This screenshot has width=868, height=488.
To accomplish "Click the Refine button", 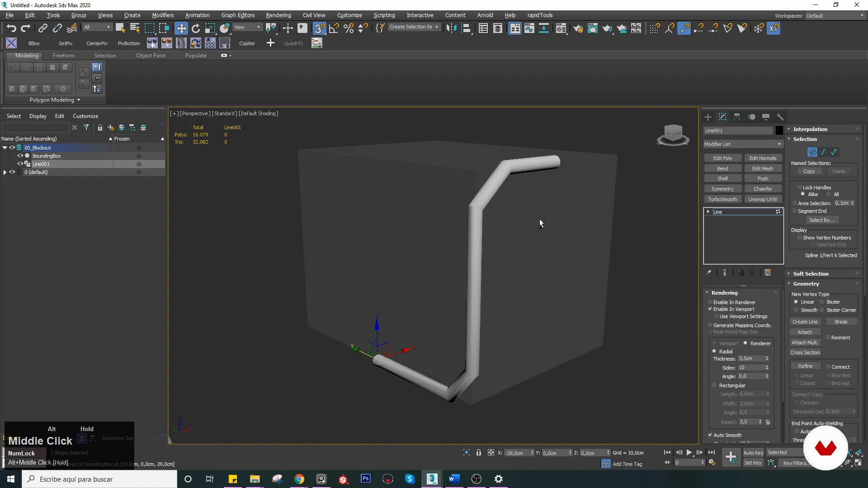I will pos(805,366).
